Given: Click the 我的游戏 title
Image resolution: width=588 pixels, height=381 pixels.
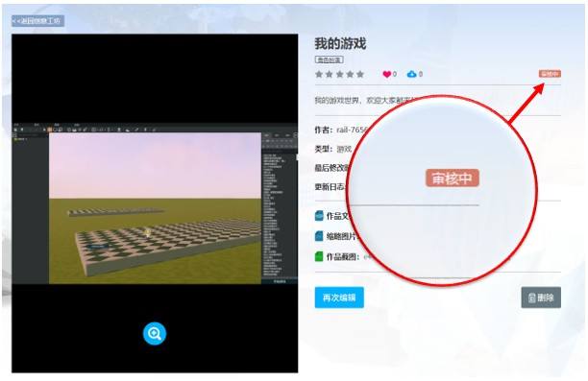Looking at the screenshot, I should coord(340,43).
